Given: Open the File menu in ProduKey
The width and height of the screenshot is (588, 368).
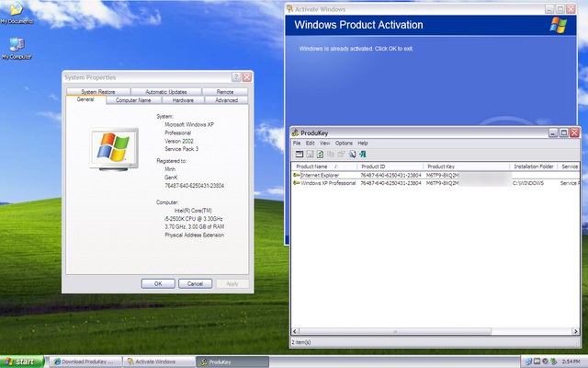Looking at the screenshot, I should click(x=297, y=144).
